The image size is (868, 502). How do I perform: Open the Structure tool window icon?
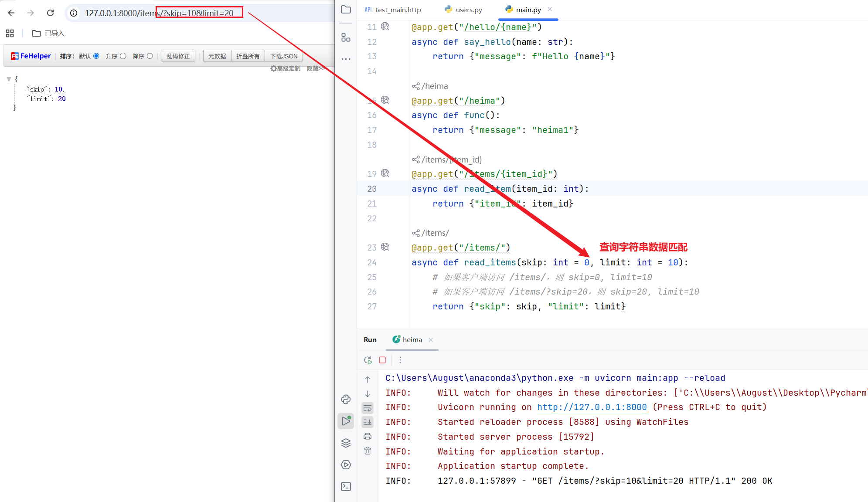(x=346, y=38)
